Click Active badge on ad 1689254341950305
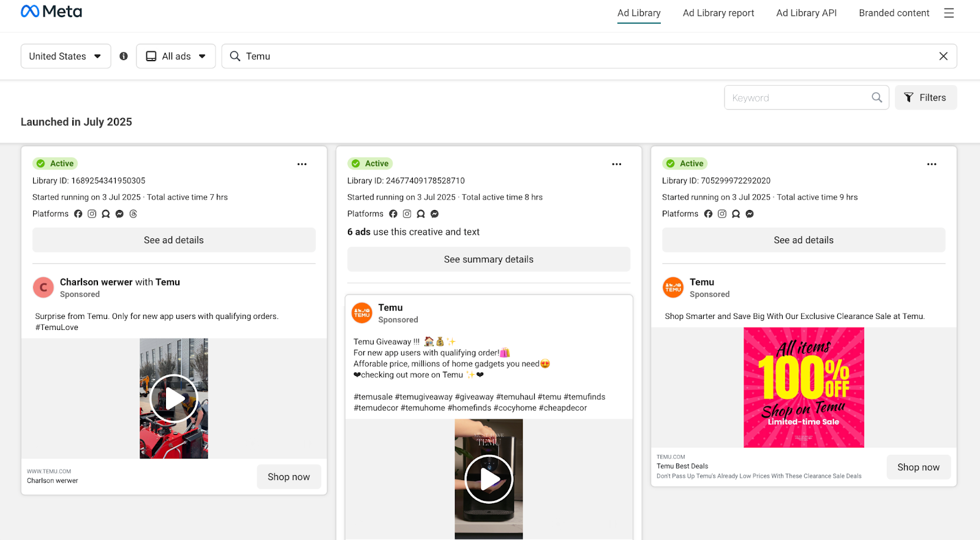Screen dimensions: 980x540 [55, 163]
